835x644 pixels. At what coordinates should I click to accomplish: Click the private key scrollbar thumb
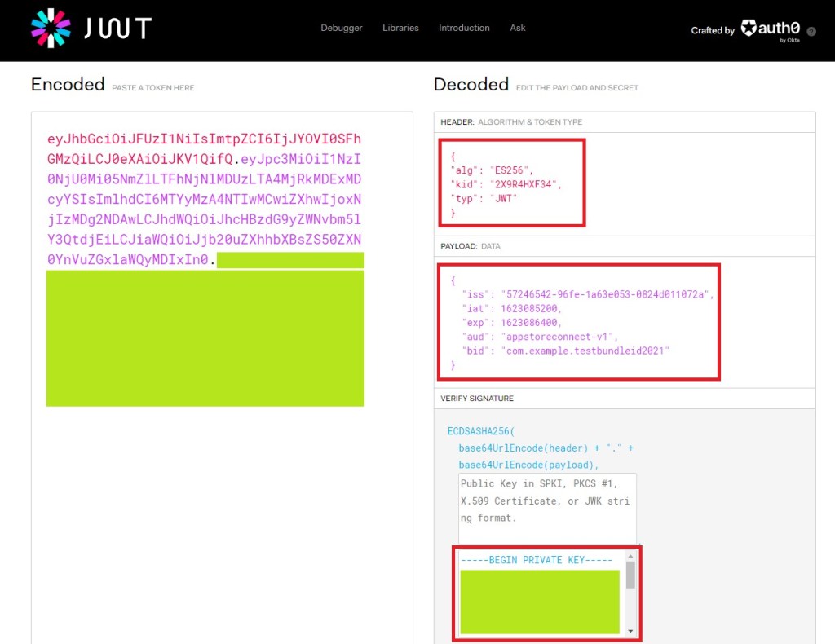point(630,574)
